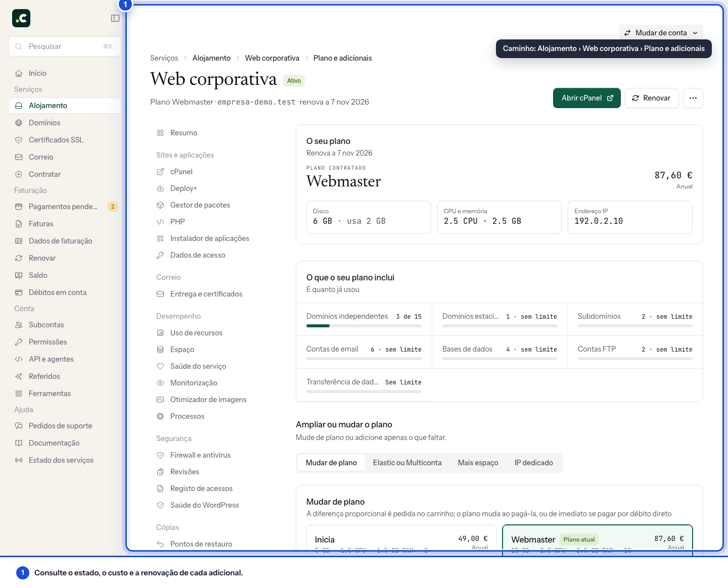This screenshot has width=728, height=588.
Task: Open Firewall e antivírus section
Action: (200, 455)
